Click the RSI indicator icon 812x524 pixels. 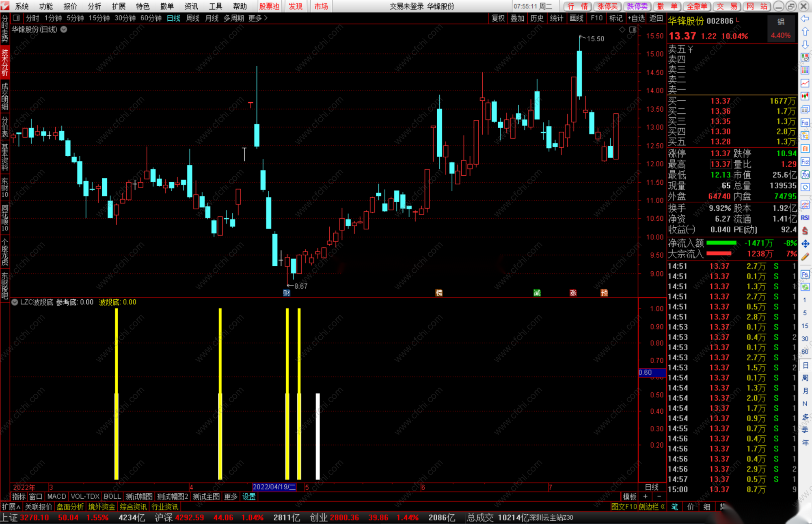(x=805, y=218)
